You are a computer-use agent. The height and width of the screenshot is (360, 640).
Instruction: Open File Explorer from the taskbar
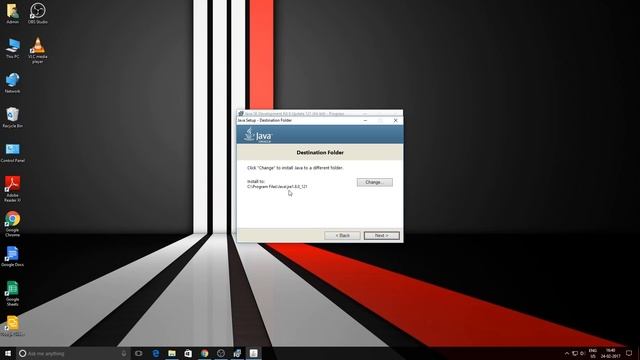[172, 353]
